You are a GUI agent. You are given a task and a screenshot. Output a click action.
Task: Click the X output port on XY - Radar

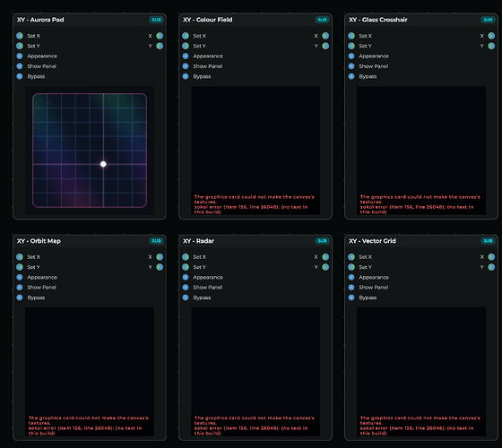pyautogui.click(x=325, y=256)
